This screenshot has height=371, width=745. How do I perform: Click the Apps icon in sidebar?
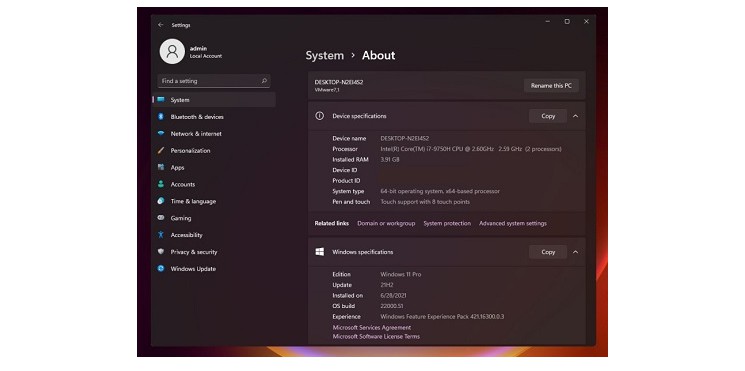[161, 167]
